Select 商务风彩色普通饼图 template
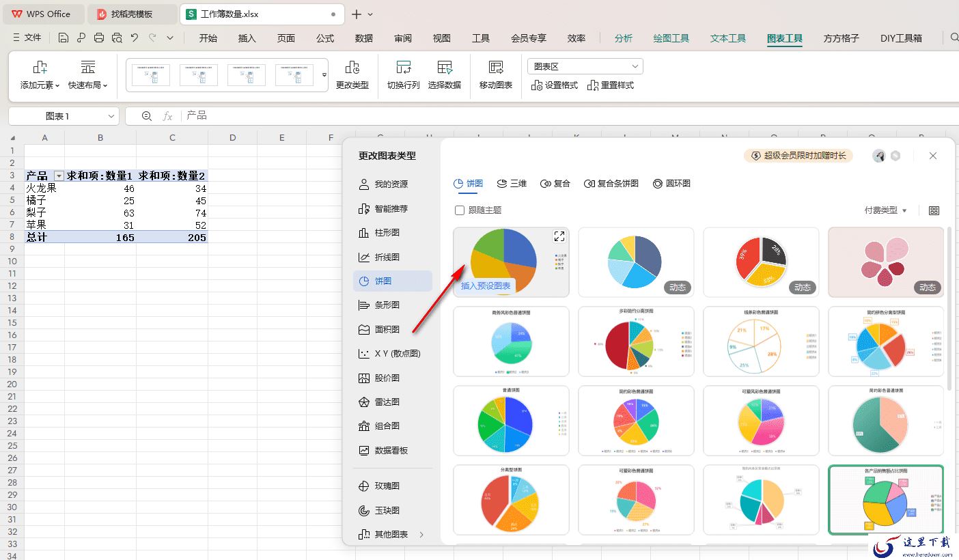The image size is (959, 560). click(511, 341)
